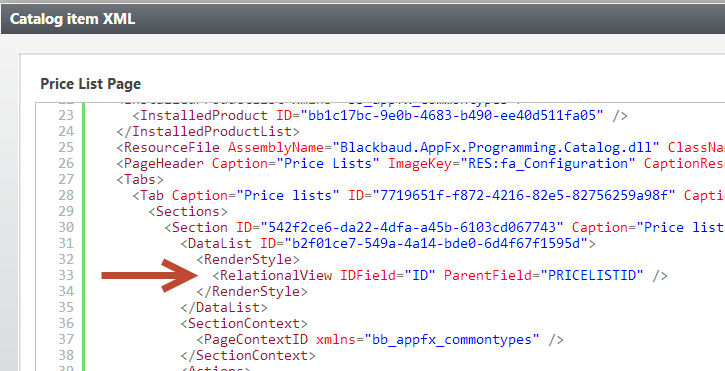Click the ParentField attribute name
The width and height of the screenshot is (725, 371).
click(488, 275)
